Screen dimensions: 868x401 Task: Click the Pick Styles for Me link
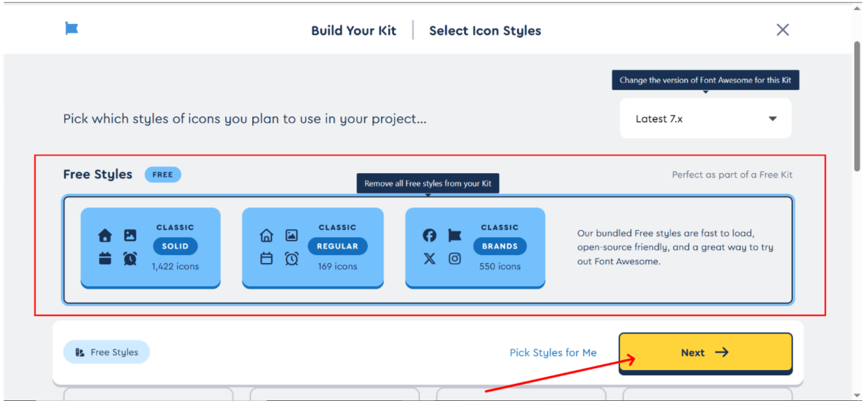553,353
